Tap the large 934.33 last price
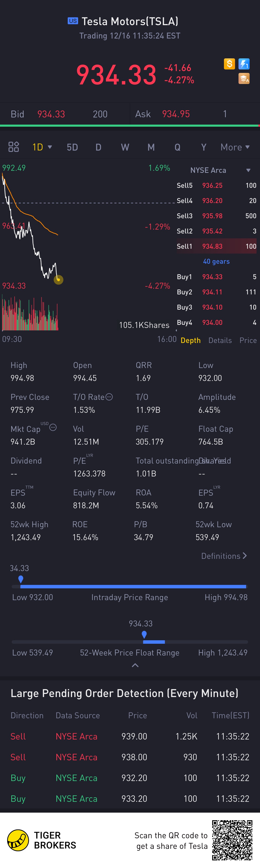Image resolution: width=260 pixels, height=868 pixels. coord(116,75)
